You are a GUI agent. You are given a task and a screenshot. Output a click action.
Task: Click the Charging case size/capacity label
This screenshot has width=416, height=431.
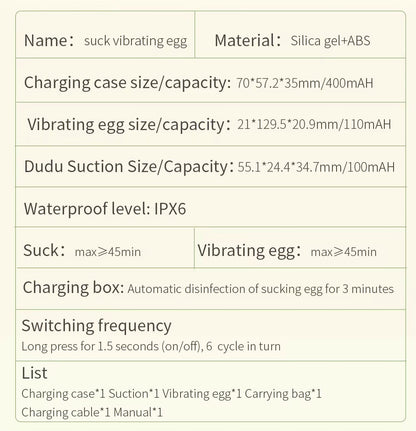127,83
